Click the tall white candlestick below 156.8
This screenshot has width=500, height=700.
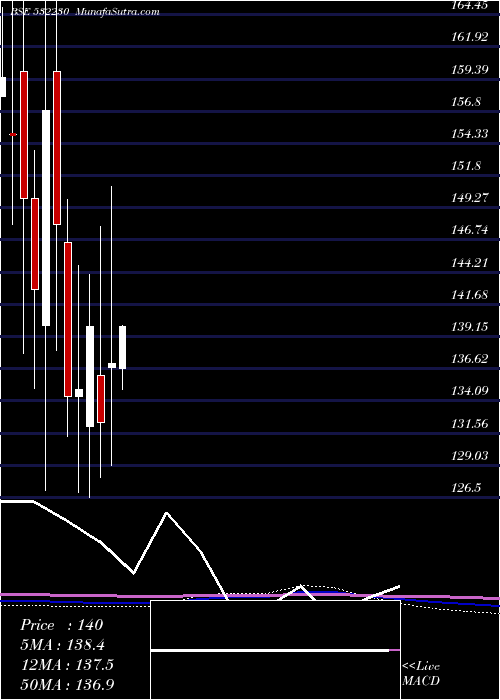click(46, 218)
